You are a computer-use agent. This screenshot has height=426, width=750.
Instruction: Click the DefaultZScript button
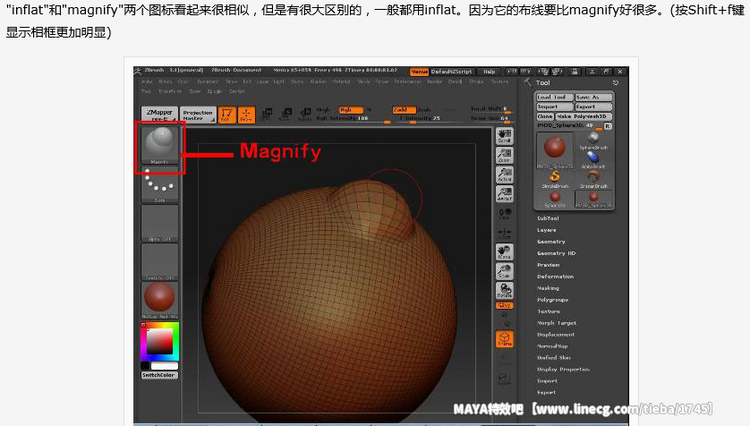click(x=452, y=72)
